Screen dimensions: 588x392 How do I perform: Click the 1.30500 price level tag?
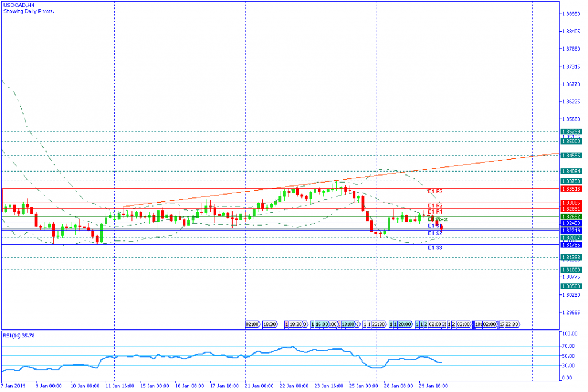coord(572,286)
